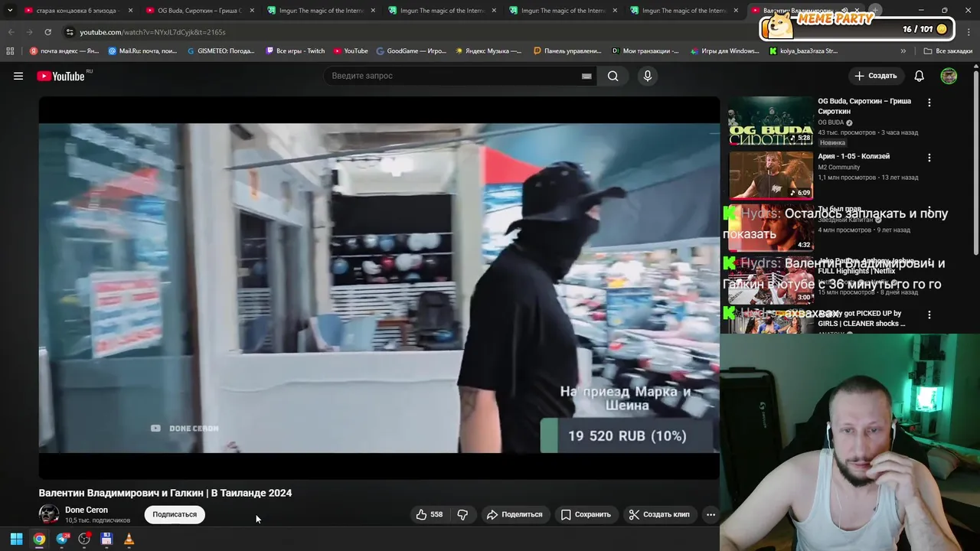Open the Мои транзакции bookmark

point(645,51)
